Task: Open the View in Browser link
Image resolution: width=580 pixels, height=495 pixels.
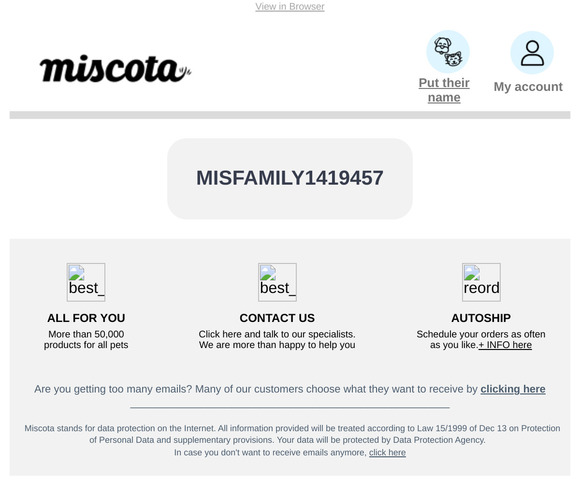Action: (290, 7)
